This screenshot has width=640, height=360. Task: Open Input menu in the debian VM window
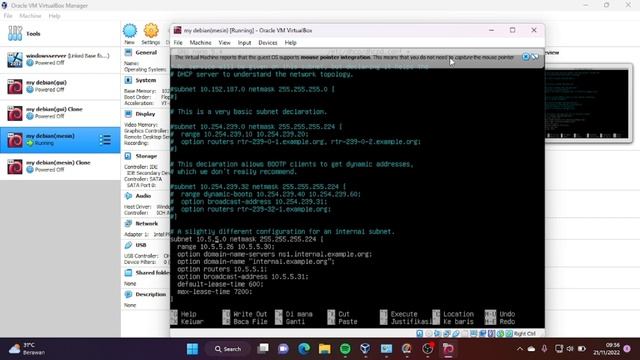tap(244, 42)
